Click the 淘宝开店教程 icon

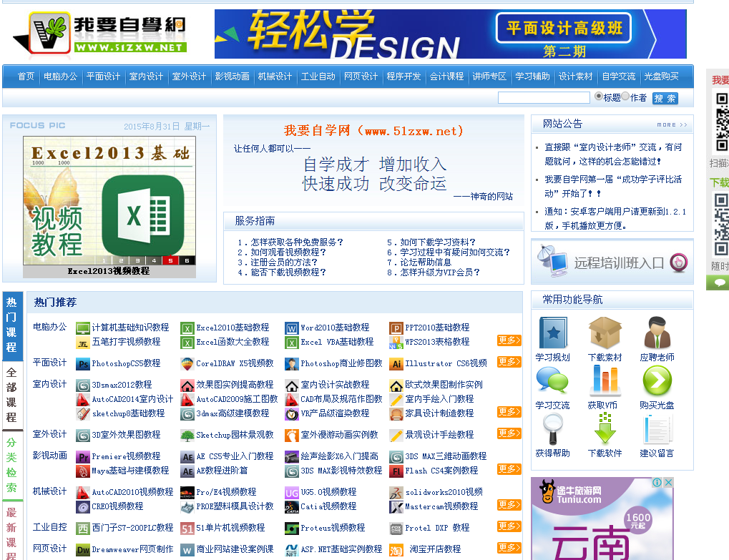tap(396, 550)
